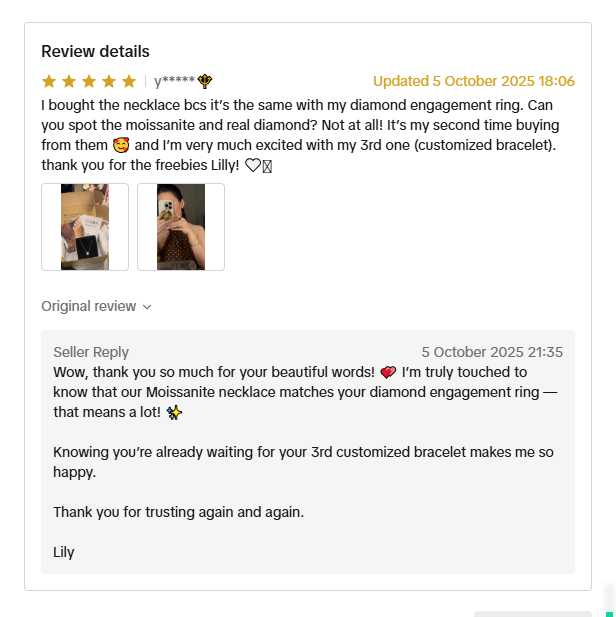
Task: Click the gray button below the review card
Action: [x=533, y=614]
